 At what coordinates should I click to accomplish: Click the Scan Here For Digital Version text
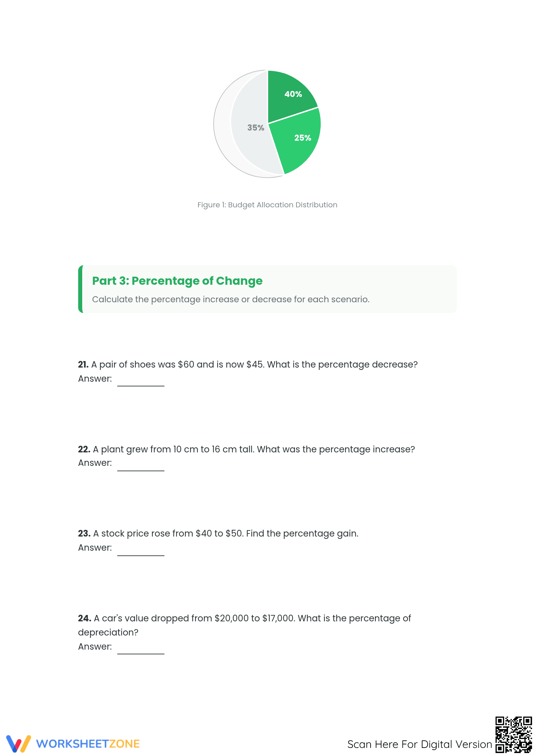pos(420,744)
